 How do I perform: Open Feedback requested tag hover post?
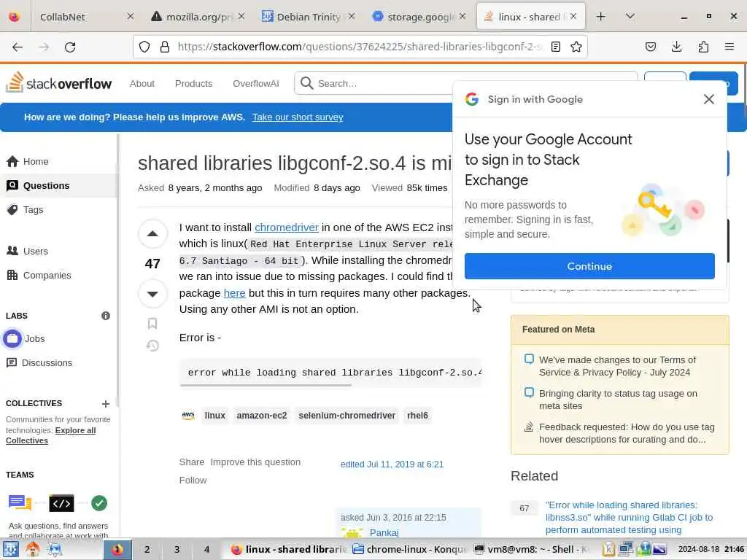[627, 433]
